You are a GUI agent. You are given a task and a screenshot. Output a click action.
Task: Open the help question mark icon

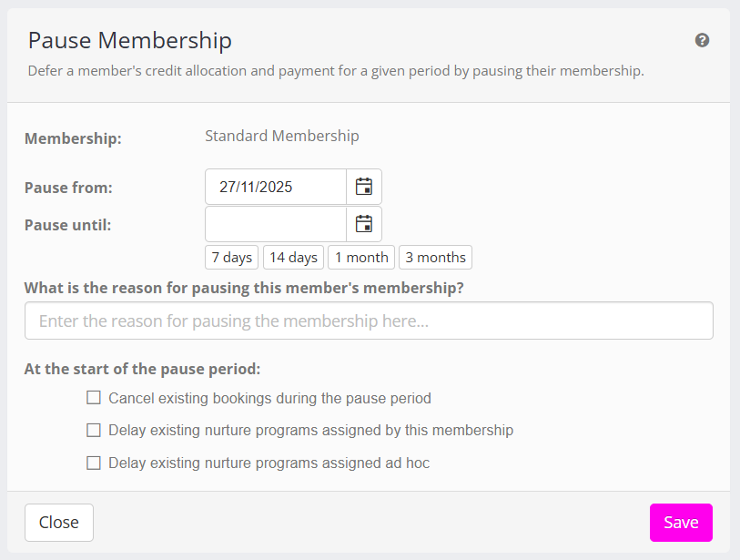click(702, 40)
